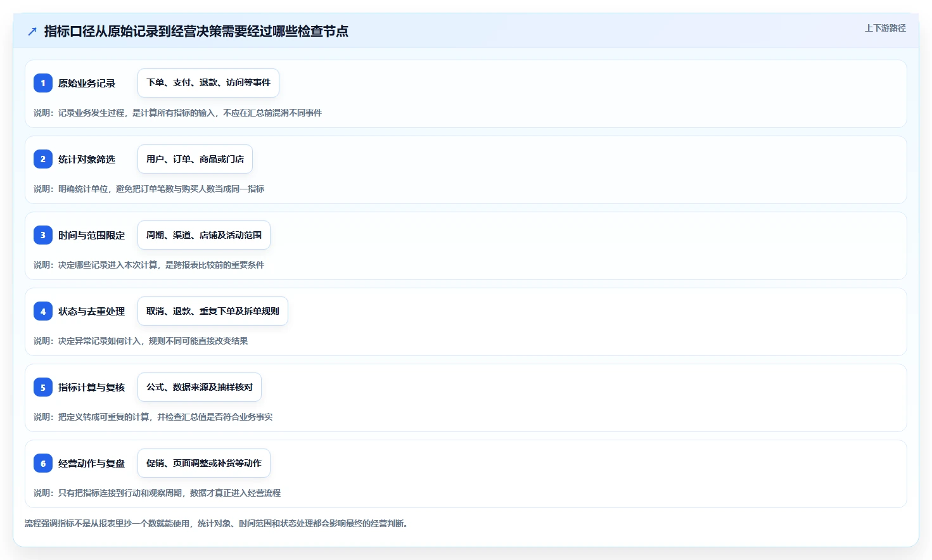The image size is (932, 560).
Task: Click the 公式、数据来源及抽样核对 chip
Action: (x=200, y=387)
